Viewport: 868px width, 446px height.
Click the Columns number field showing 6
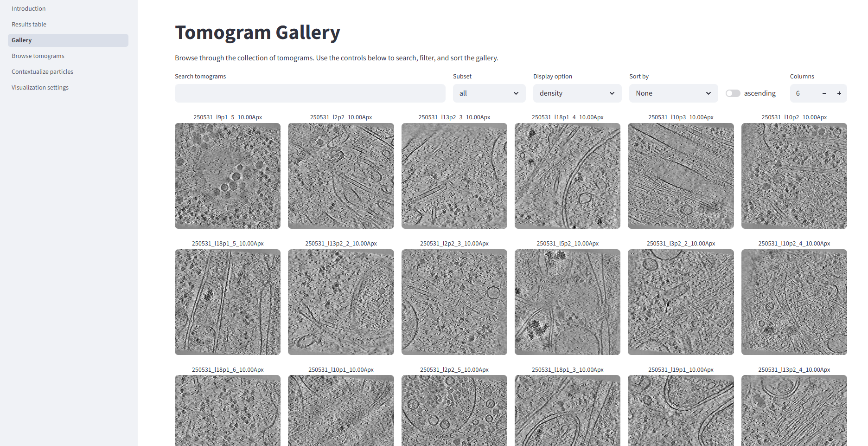point(804,93)
